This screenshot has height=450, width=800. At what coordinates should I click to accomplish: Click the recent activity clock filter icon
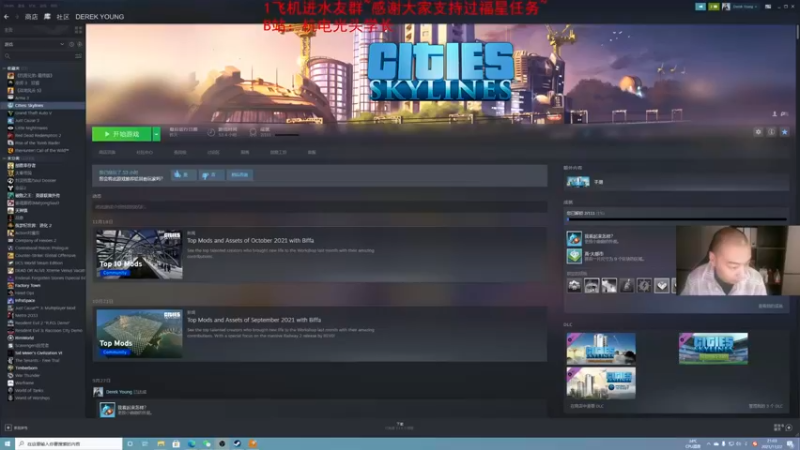(71, 44)
